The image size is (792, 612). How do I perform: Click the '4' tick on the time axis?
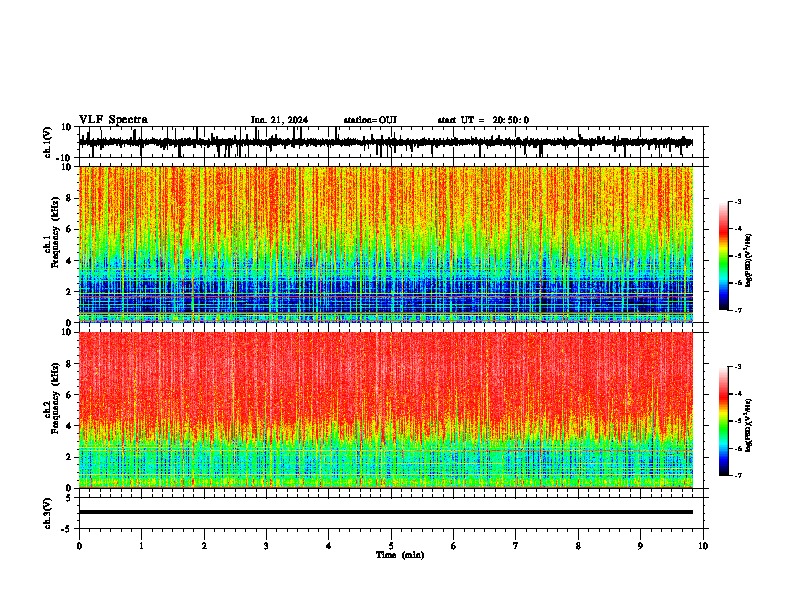(x=329, y=546)
